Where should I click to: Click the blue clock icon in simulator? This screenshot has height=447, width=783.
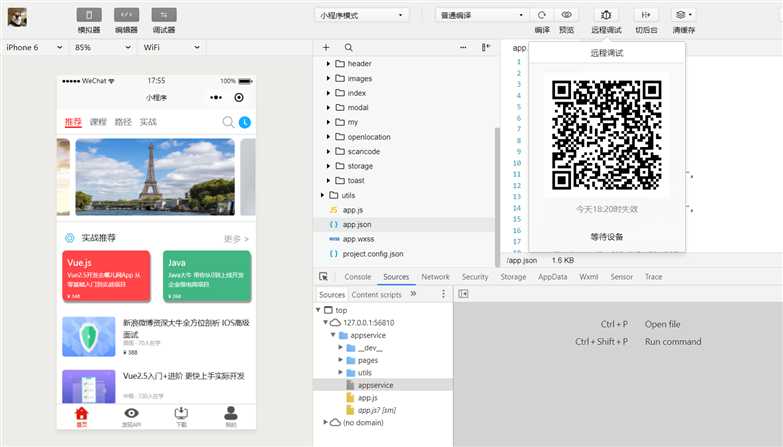click(x=245, y=122)
